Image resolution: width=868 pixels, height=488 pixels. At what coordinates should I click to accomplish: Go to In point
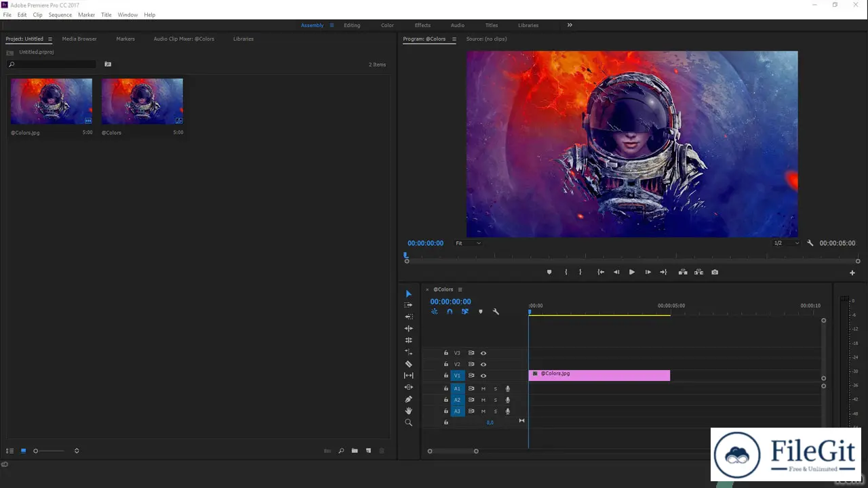coord(601,272)
